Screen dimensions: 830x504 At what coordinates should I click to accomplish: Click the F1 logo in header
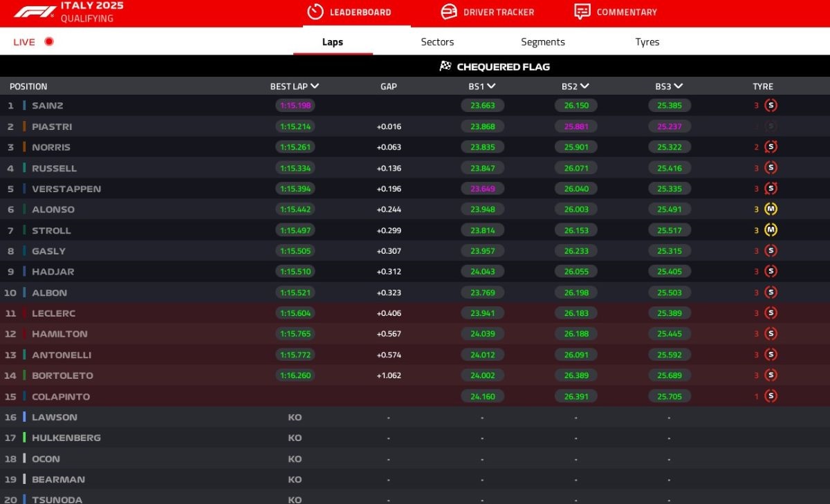coord(35,12)
